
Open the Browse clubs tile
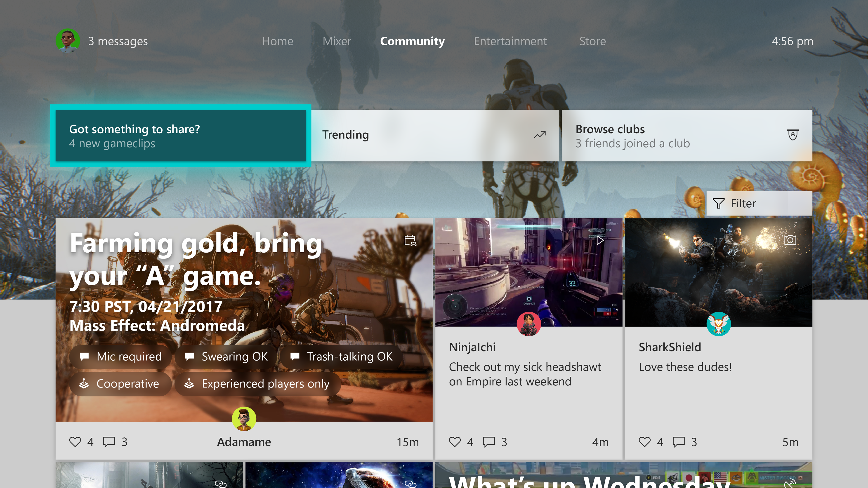687,135
